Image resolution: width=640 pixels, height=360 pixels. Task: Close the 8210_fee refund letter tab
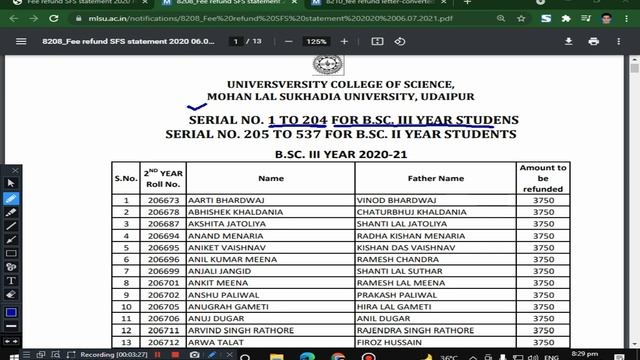click(444, 2)
